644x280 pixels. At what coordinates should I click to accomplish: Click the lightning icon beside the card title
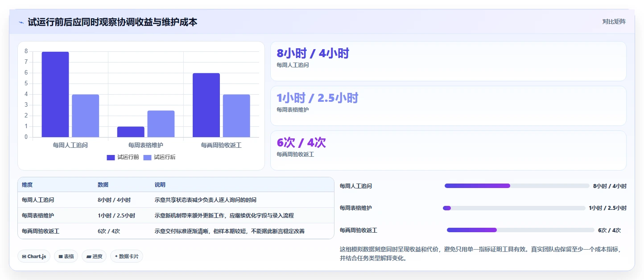click(21, 22)
